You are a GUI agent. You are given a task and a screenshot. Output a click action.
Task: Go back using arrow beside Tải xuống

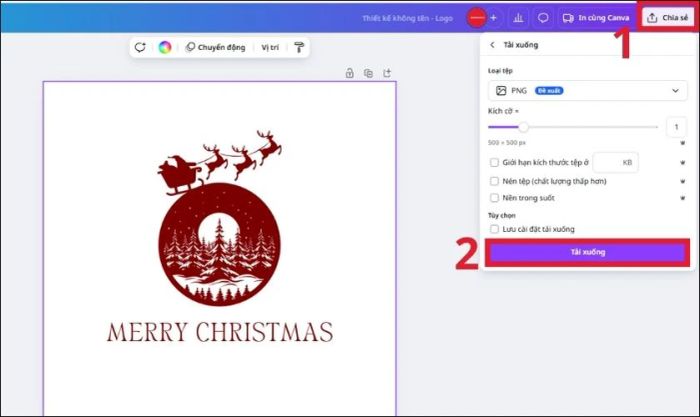(x=492, y=45)
